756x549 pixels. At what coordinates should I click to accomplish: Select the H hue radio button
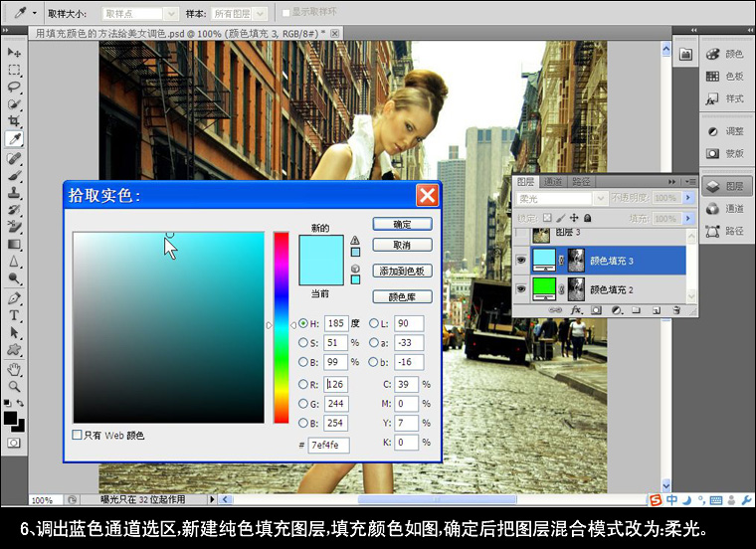click(303, 323)
